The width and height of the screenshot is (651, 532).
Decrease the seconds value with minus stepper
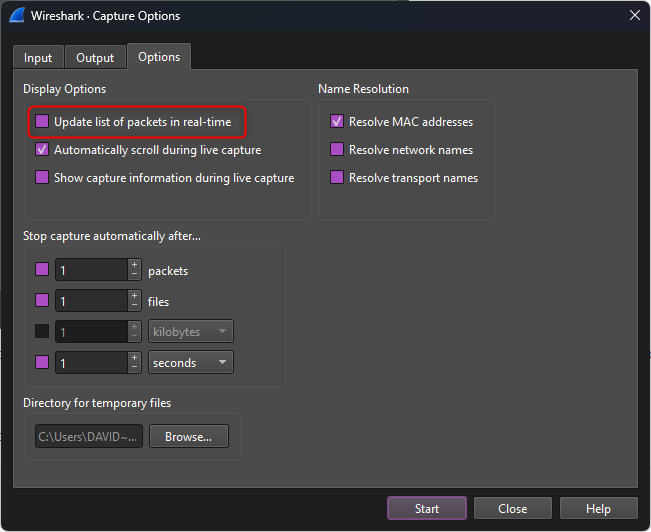[x=134, y=367]
